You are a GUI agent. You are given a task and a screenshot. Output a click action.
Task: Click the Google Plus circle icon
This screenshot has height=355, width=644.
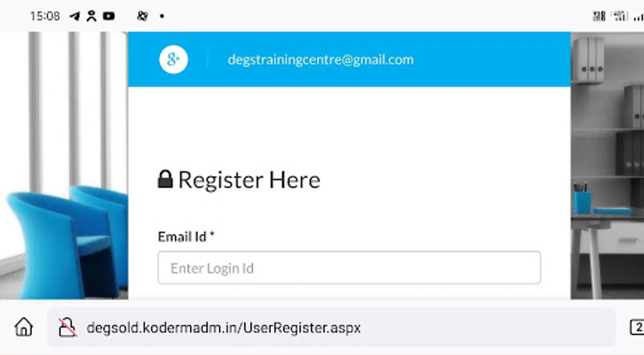click(x=173, y=60)
